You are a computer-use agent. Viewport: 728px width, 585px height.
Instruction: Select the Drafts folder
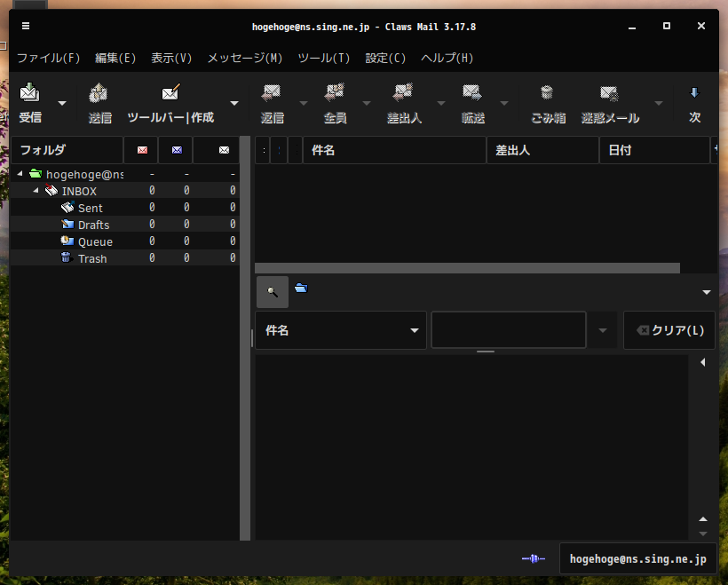pos(124,225)
